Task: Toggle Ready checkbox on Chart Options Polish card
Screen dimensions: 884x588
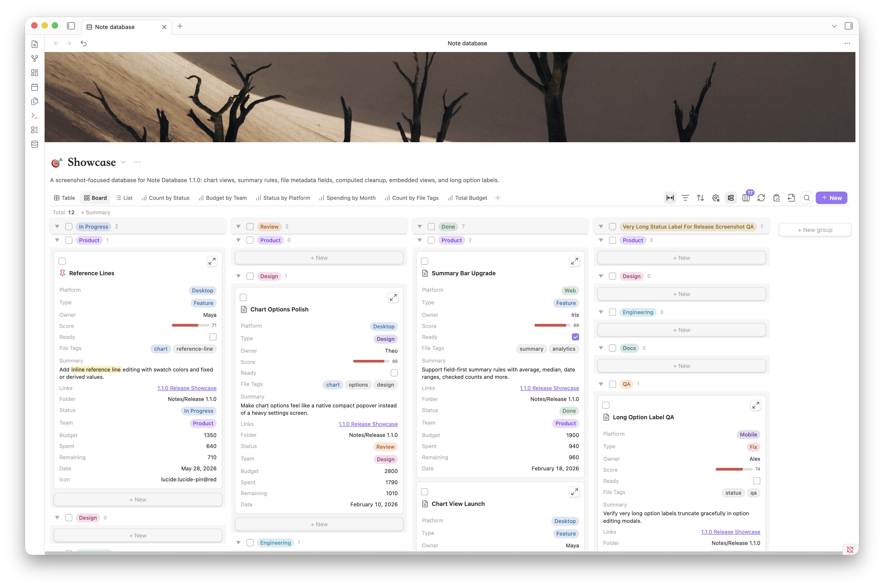Action: pyautogui.click(x=394, y=373)
